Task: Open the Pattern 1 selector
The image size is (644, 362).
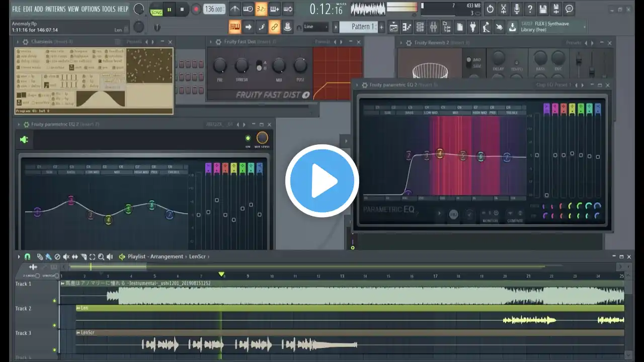Action: pos(358,27)
